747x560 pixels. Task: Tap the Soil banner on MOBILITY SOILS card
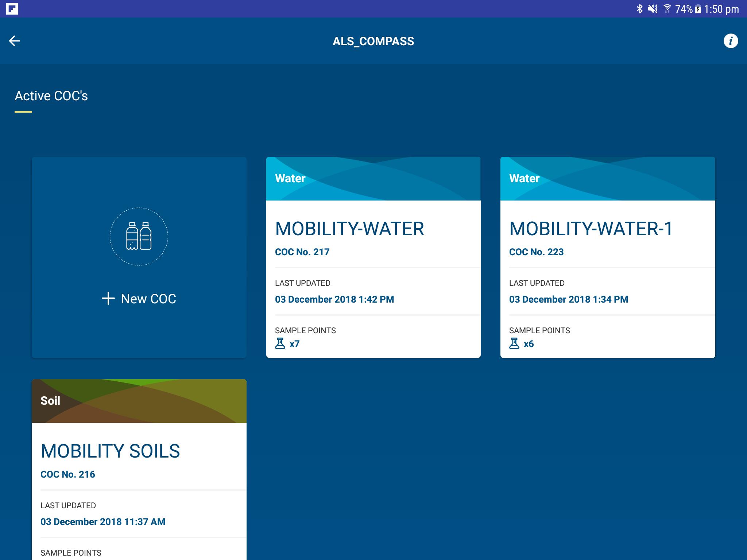[x=139, y=401]
